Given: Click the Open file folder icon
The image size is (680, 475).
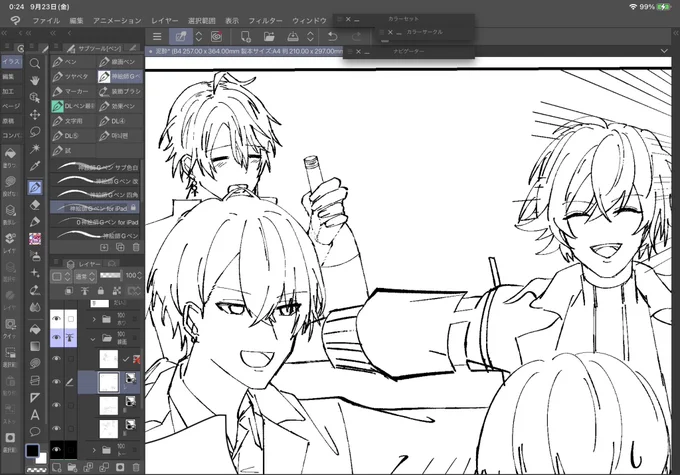Looking at the screenshot, I should click(x=269, y=37).
